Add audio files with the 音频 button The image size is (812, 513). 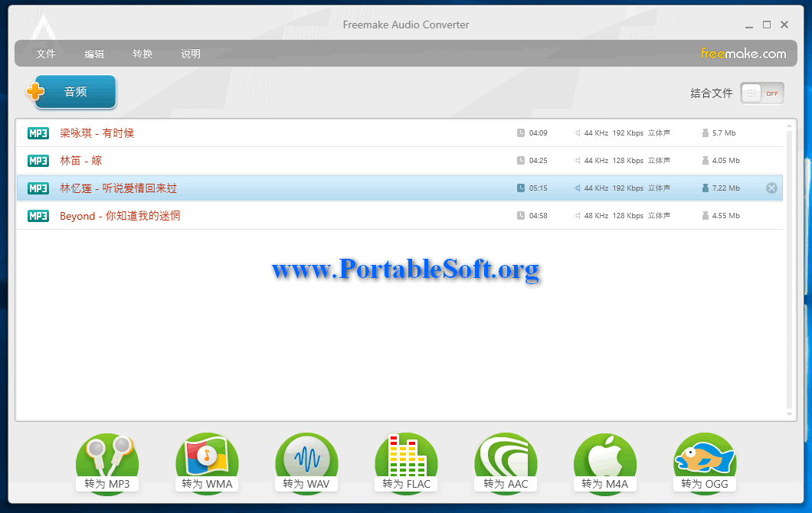click(71, 92)
